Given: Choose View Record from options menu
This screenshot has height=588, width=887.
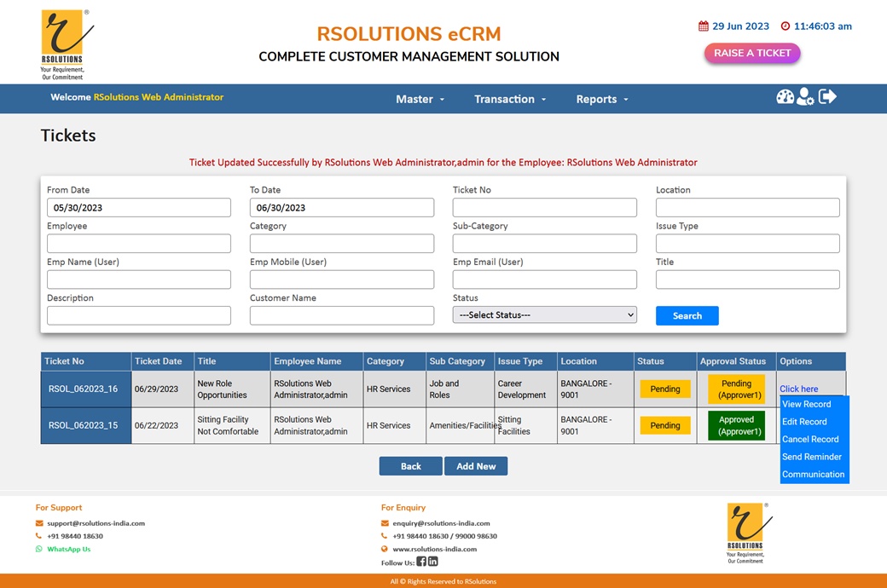Looking at the screenshot, I should 806,404.
